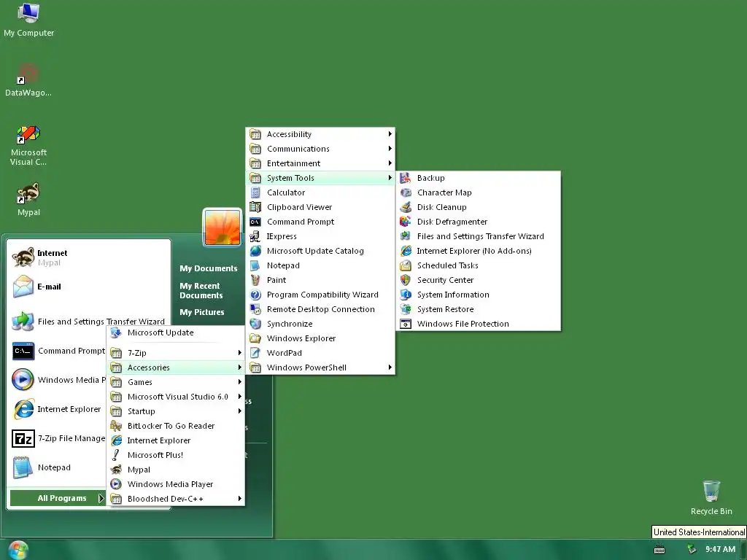
Task: Open Disk Defragmenter icon
Action: (406, 222)
